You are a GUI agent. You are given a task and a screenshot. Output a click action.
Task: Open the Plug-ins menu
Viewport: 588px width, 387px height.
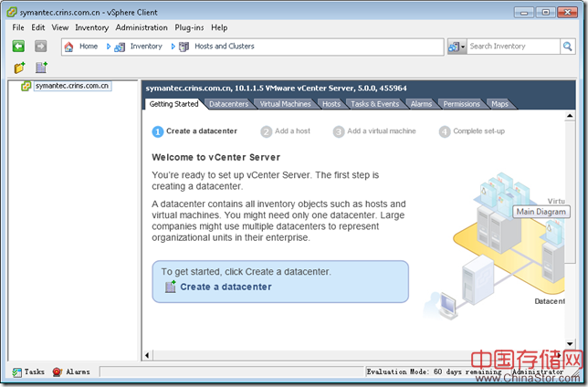(189, 27)
